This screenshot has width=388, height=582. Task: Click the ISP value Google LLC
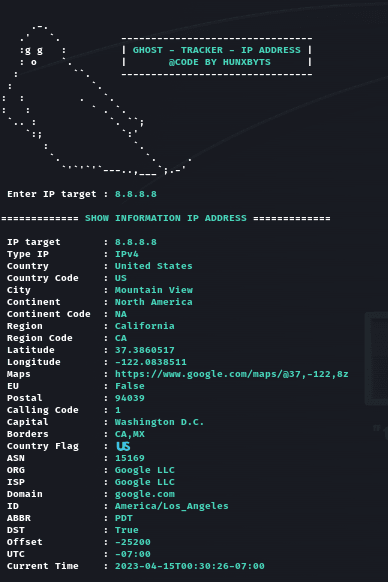(144, 482)
